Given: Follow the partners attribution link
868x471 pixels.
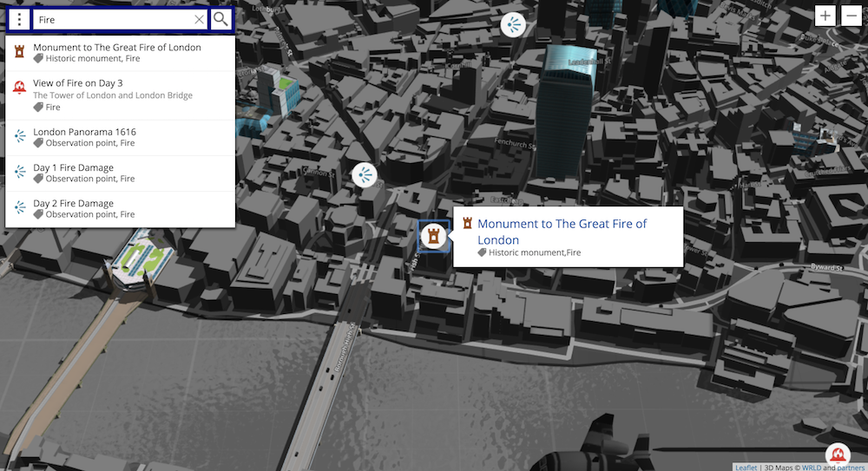Looking at the screenshot, I should (852, 467).
